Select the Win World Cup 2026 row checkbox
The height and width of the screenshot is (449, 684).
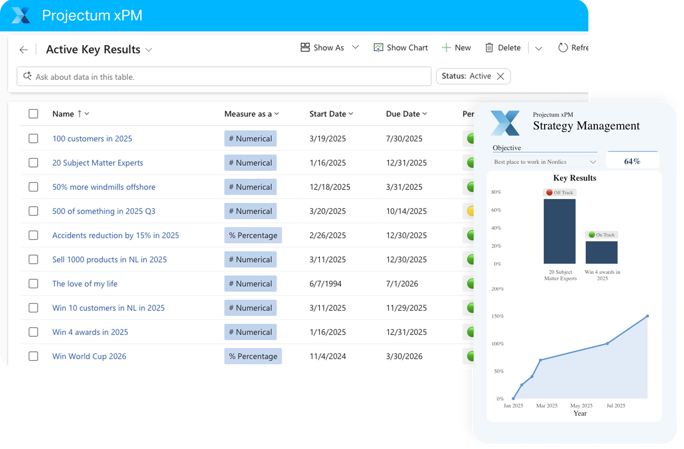click(33, 356)
